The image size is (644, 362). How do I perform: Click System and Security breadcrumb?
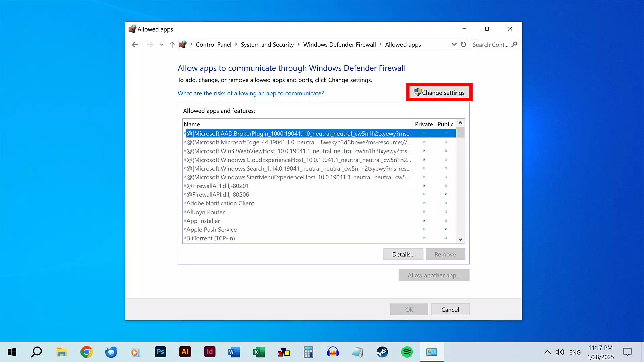[x=267, y=45]
